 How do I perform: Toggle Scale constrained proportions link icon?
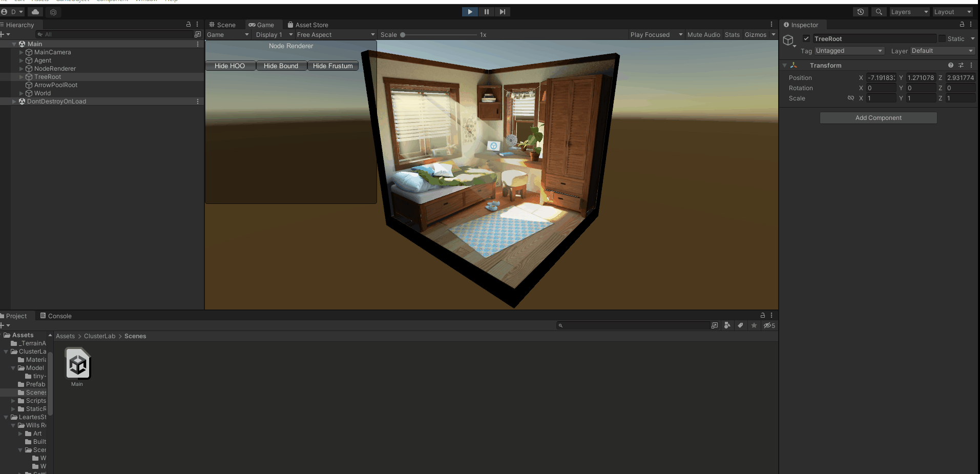coord(851,98)
